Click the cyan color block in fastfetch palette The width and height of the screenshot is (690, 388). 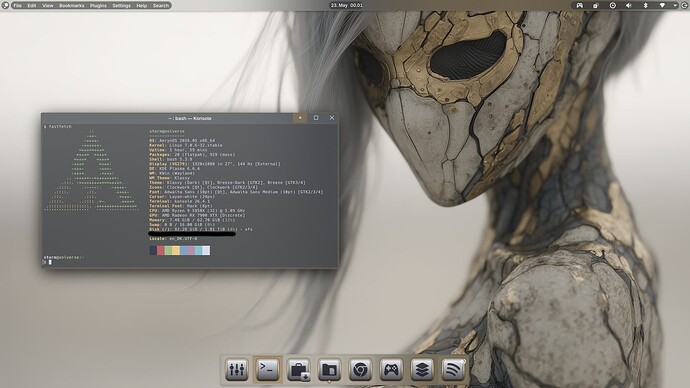[x=198, y=250]
